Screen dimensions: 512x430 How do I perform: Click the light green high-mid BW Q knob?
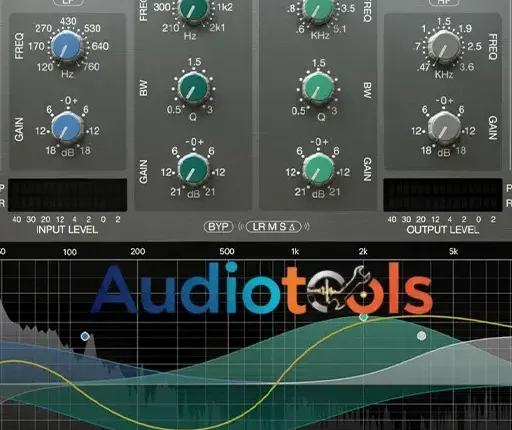click(x=318, y=88)
